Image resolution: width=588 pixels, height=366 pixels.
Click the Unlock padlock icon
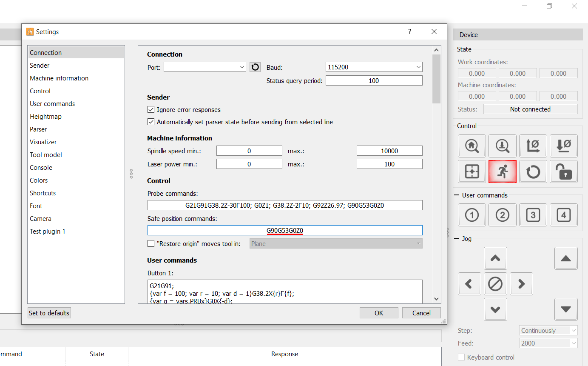563,172
